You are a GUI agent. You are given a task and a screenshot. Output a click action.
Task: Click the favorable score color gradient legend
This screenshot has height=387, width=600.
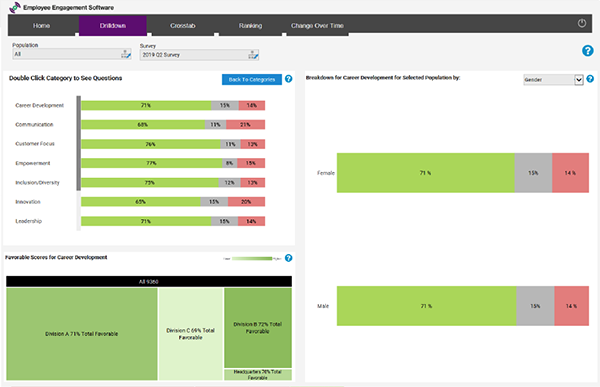point(252,259)
